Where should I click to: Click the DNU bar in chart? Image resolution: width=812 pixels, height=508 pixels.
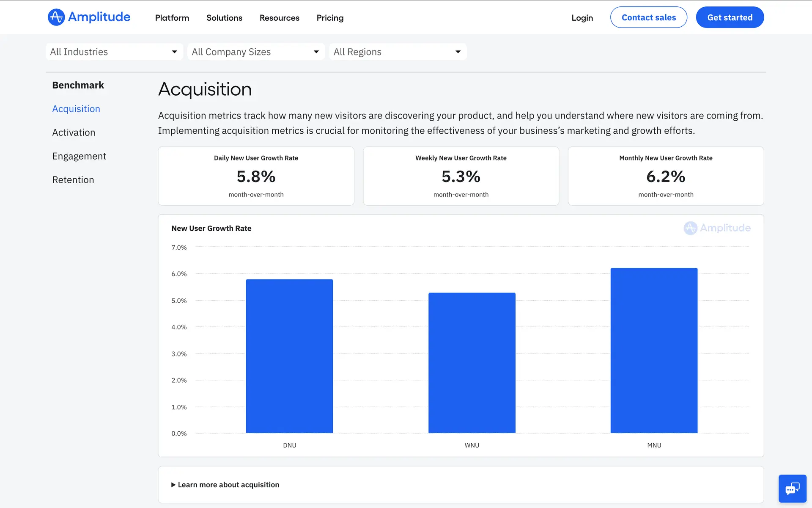click(289, 356)
